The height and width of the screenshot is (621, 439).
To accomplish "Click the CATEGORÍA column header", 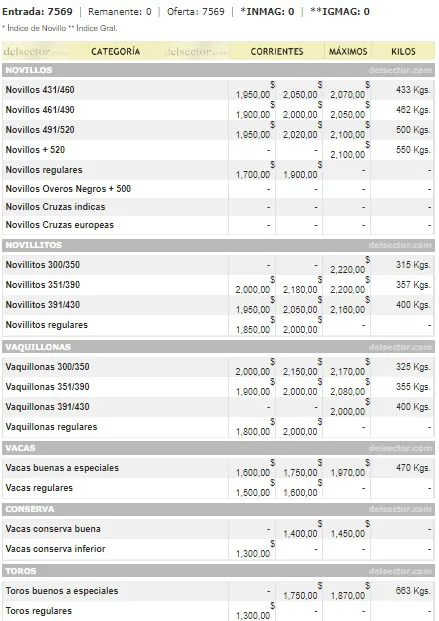I will coord(116,51).
